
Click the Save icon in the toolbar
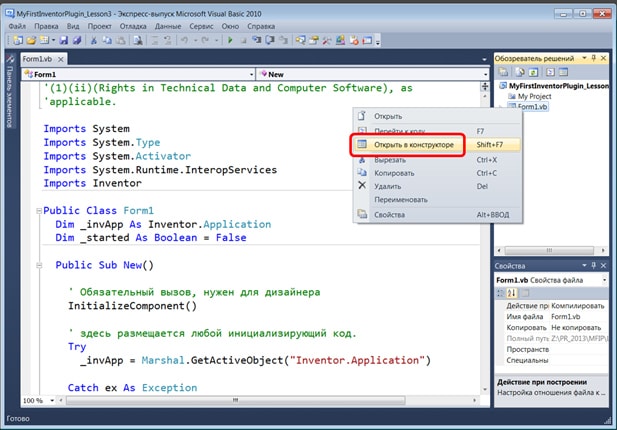tap(64, 41)
